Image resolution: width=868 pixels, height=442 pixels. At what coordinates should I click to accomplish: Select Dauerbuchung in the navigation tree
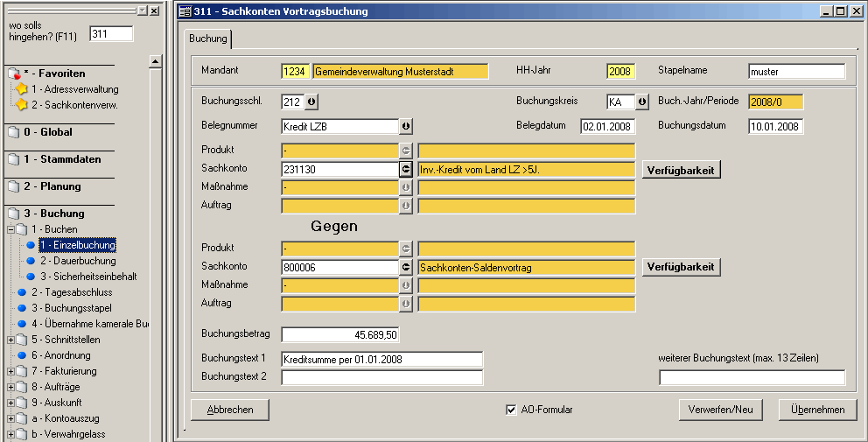(77, 261)
